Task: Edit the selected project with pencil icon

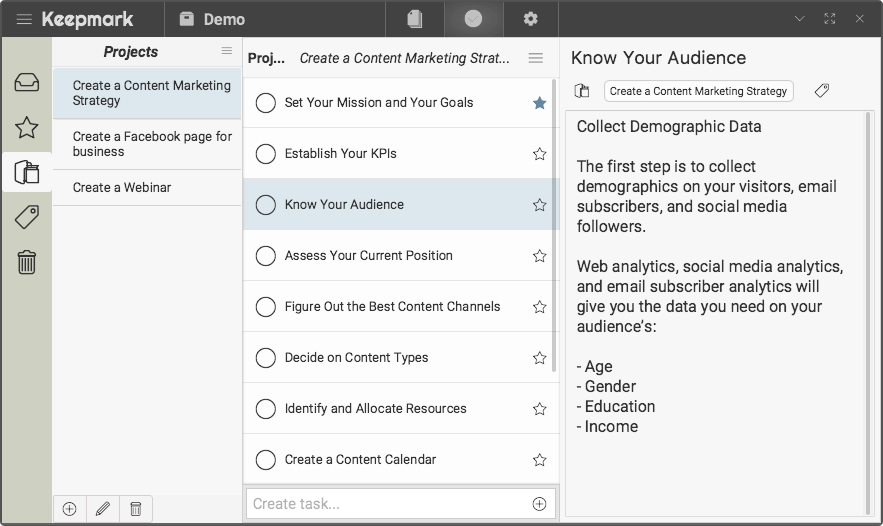Action: pos(103,508)
